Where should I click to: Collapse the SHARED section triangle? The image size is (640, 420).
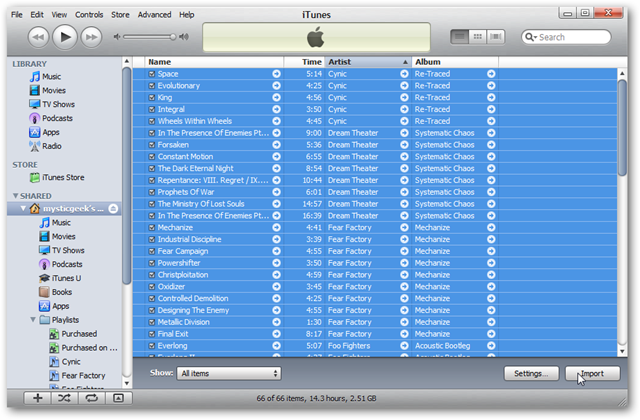tap(16, 196)
